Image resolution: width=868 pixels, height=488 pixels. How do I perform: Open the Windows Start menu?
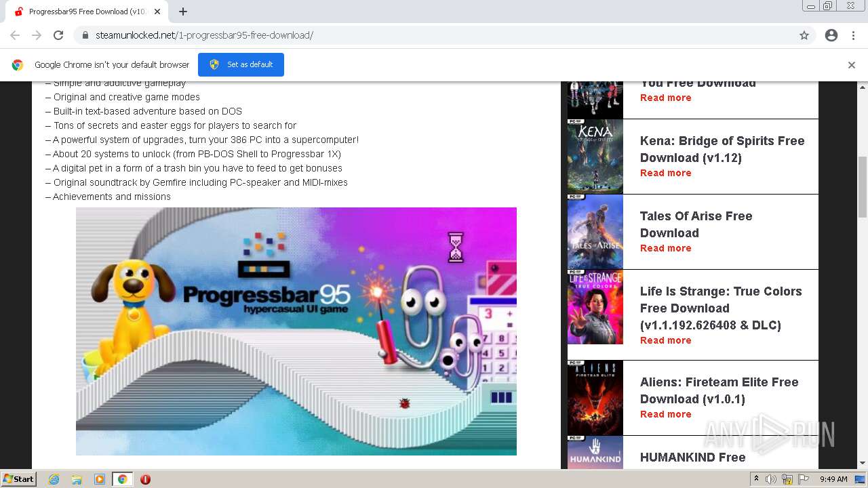(19, 479)
